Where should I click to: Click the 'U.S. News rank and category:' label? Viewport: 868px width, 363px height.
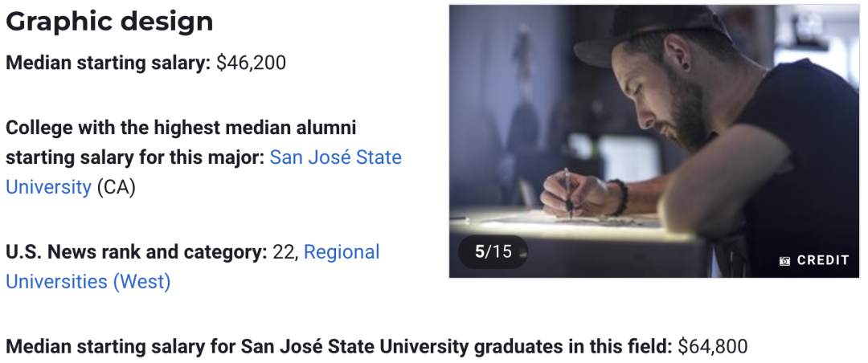click(x=137, y=252)
